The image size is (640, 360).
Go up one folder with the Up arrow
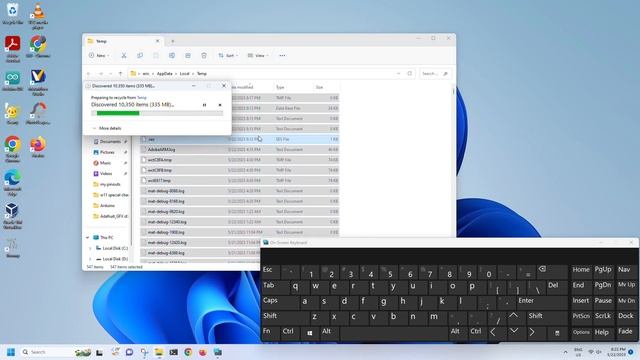(120, 73)
